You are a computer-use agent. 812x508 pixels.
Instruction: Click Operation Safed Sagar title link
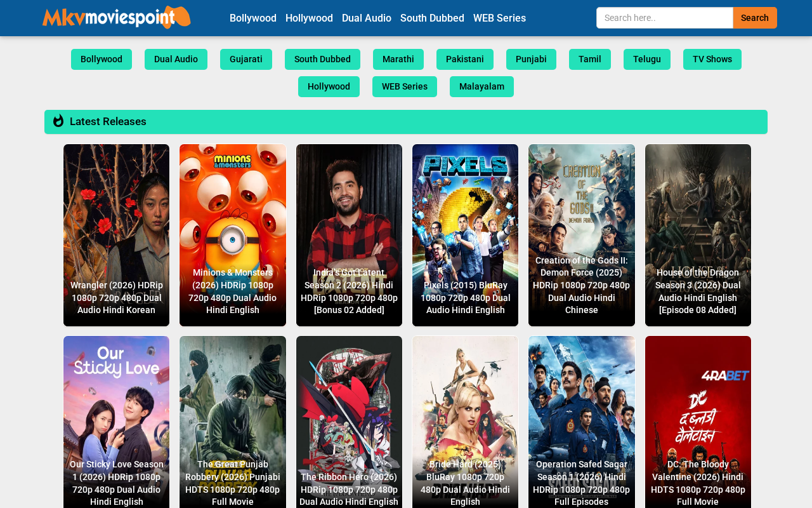pyautogui.click(x=582, y=483)
